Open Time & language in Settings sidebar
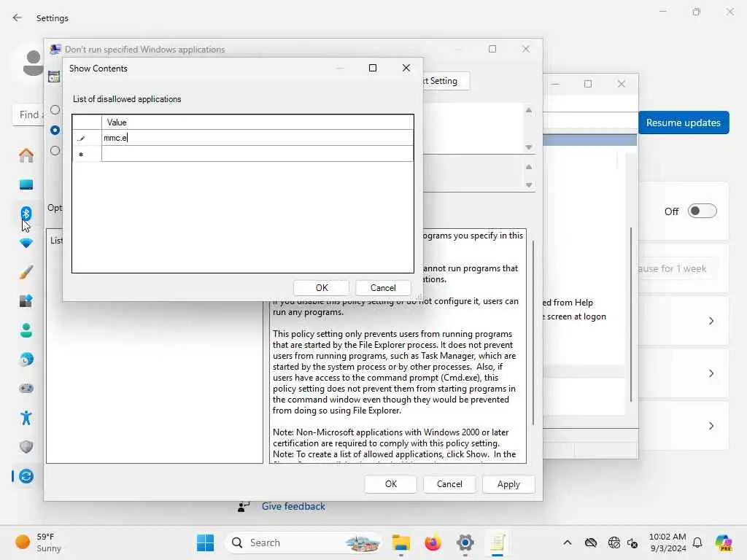 tap(26, 359)
